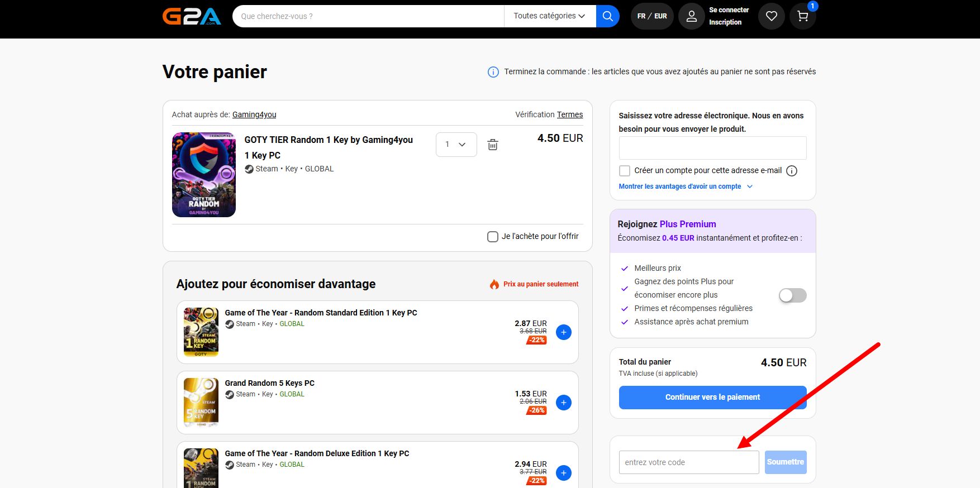Click the Meilleurs prix benefit text
This screenshot has width=980, height=488.
pos(658,268)
